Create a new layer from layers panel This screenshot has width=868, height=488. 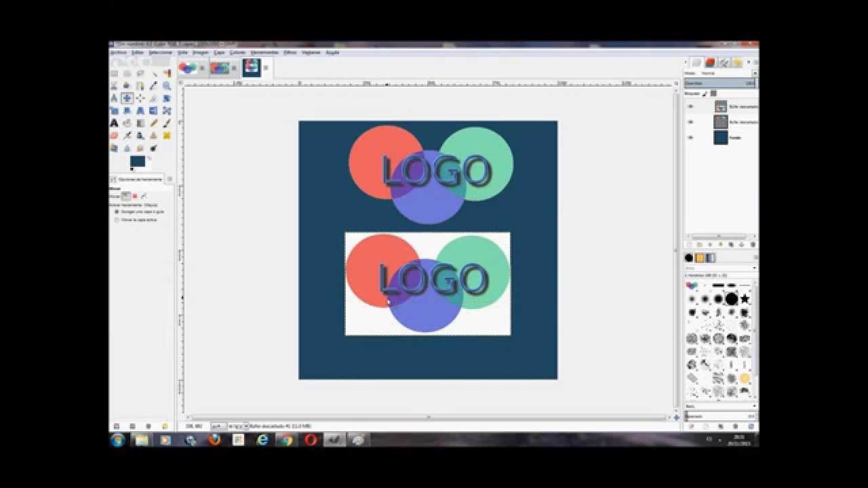click(689, 244)
